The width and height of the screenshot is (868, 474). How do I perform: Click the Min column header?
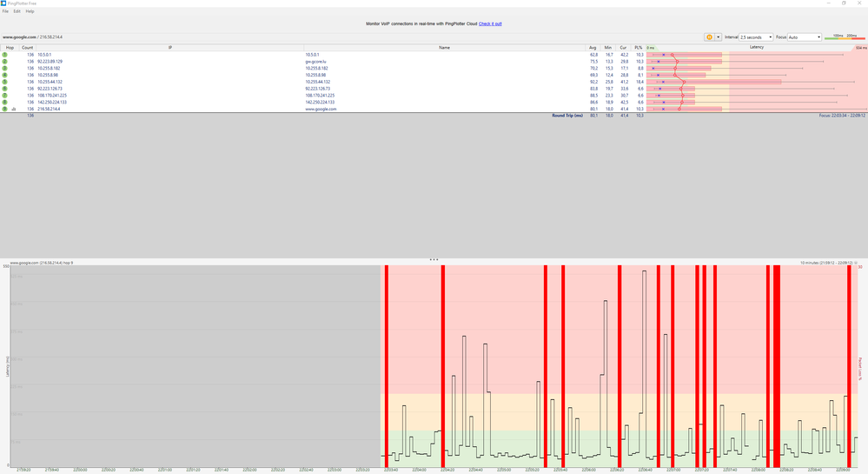(x=608, y=48)
